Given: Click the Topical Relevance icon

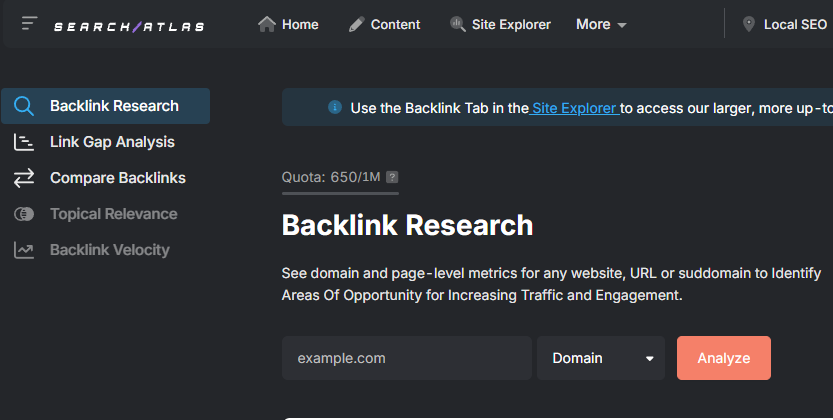Looking at the screenshot, I should point(24,214).
